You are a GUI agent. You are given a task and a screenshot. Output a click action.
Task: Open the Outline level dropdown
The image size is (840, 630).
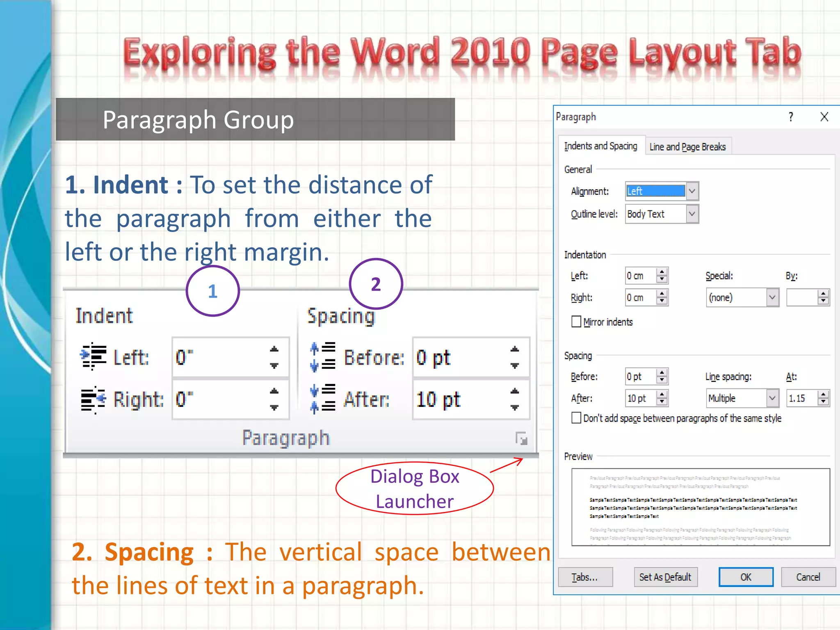tap(692, 214)
